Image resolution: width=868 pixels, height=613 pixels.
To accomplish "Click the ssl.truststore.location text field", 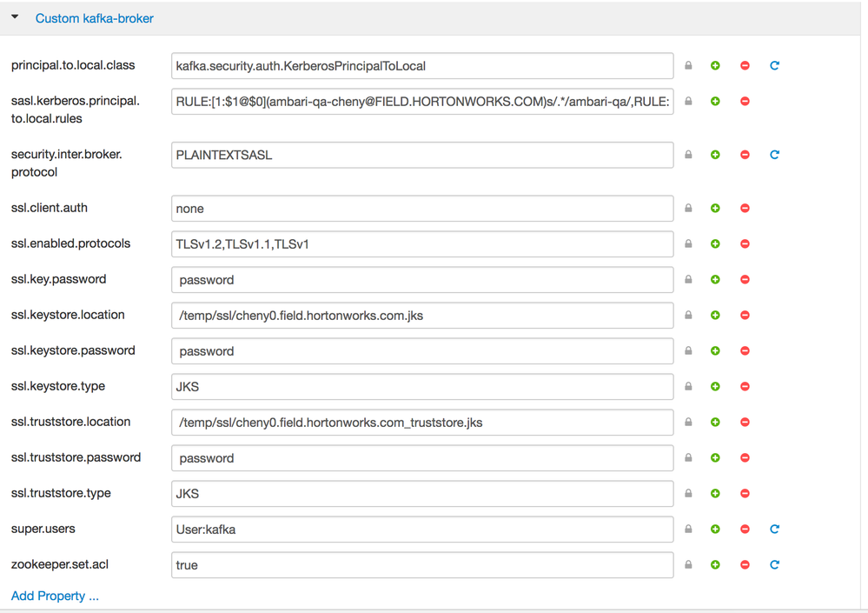I will [x=422, y=423].
